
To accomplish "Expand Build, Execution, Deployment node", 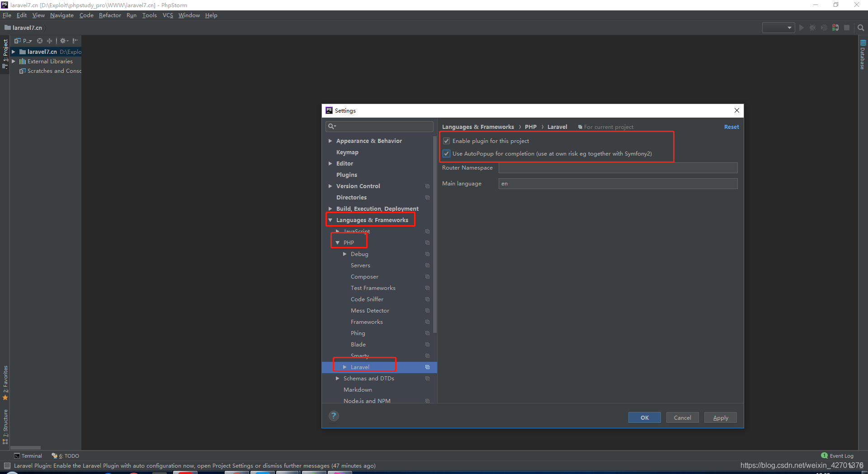I will pyautogui.click(x=330, y=209).
